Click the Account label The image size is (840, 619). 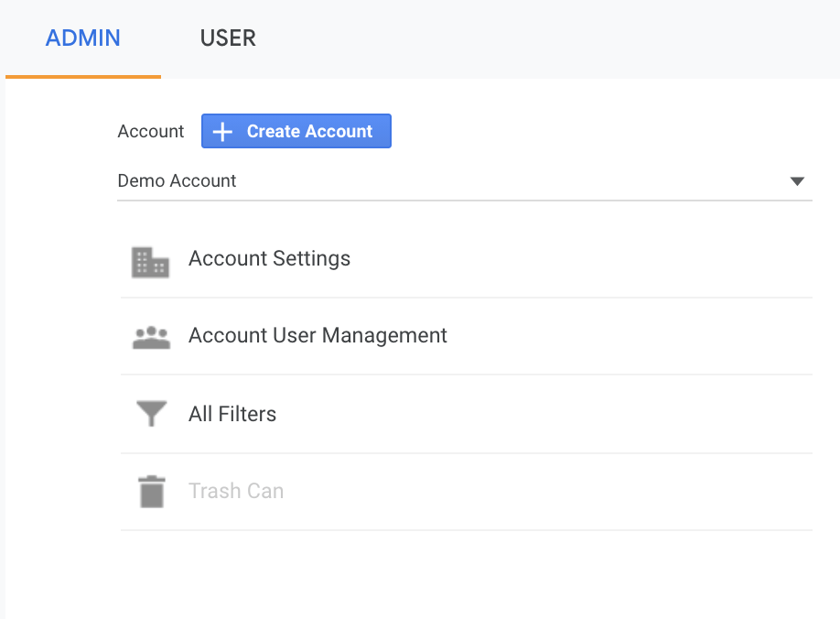coord(150,131)
